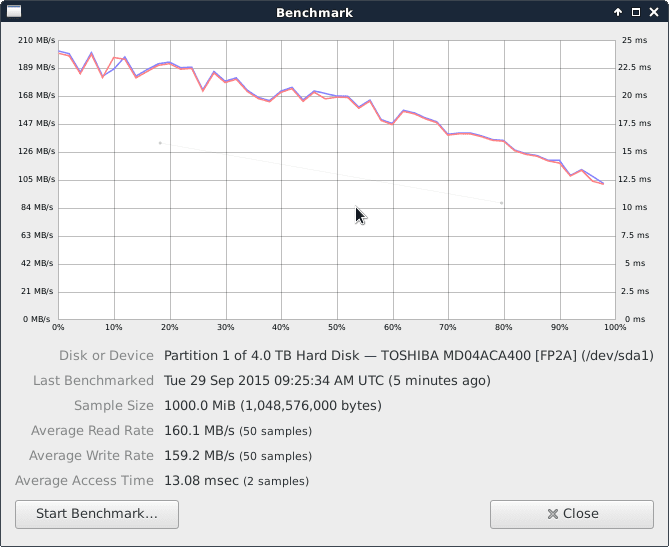
Task: Select the "63 MB/s" axis label
Action: click(37, 235)
